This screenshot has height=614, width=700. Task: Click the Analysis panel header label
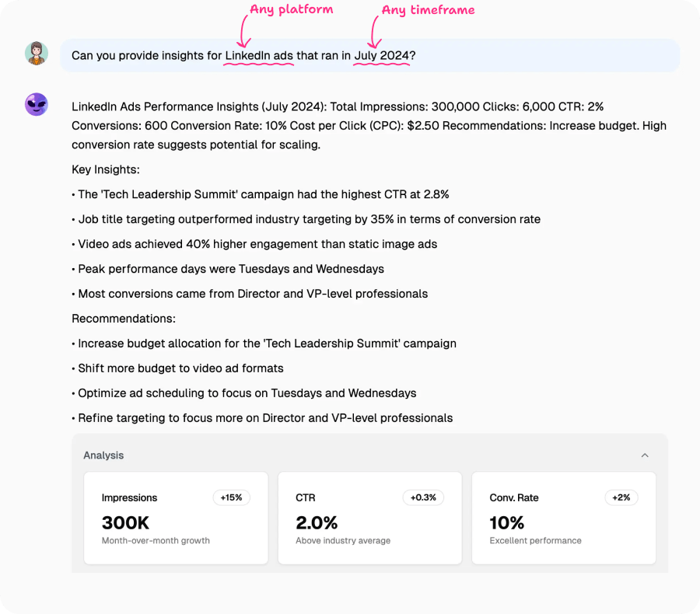103,455
